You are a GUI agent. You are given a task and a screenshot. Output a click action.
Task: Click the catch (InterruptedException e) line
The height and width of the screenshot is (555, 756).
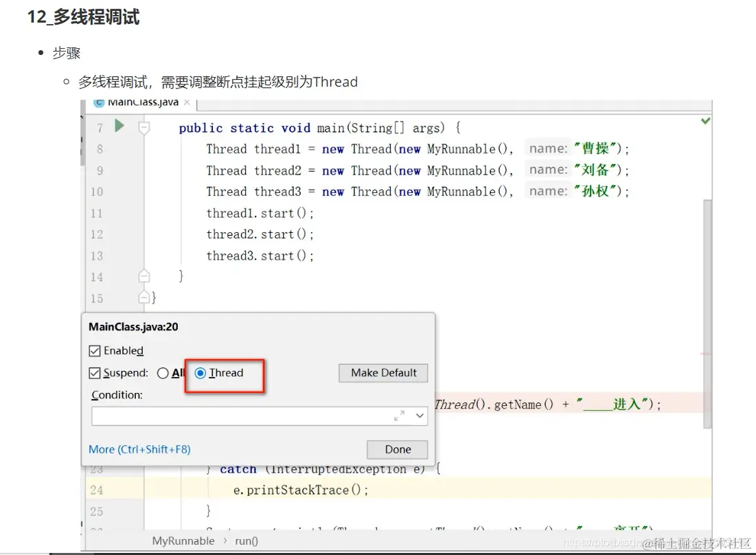pyautogui.click(x=323, y=469)
